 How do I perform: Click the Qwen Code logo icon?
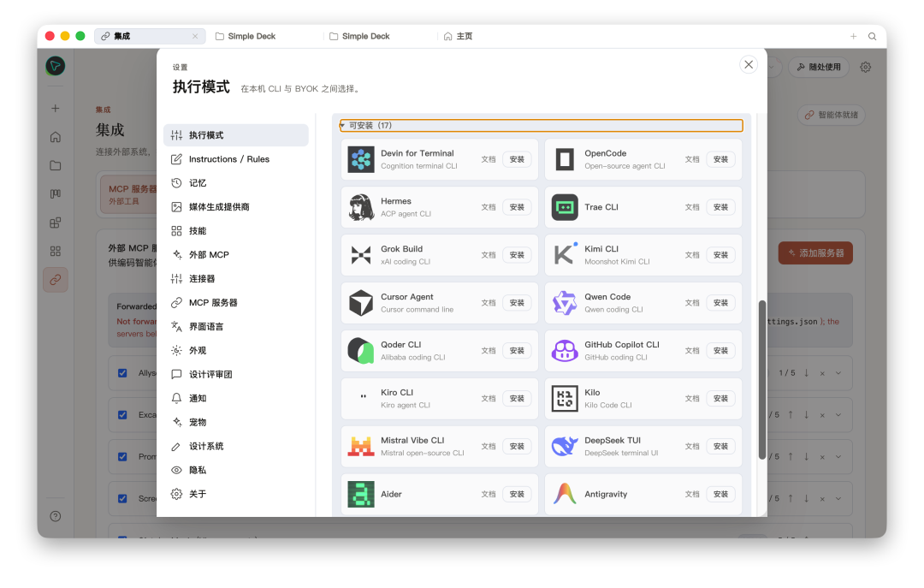click(565, 302)
